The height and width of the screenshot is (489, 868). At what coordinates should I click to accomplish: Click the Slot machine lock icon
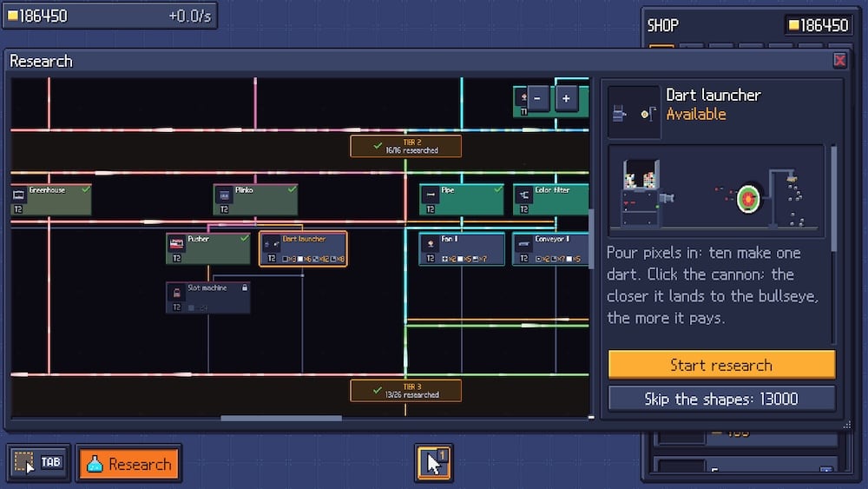(x=244, y=288)
